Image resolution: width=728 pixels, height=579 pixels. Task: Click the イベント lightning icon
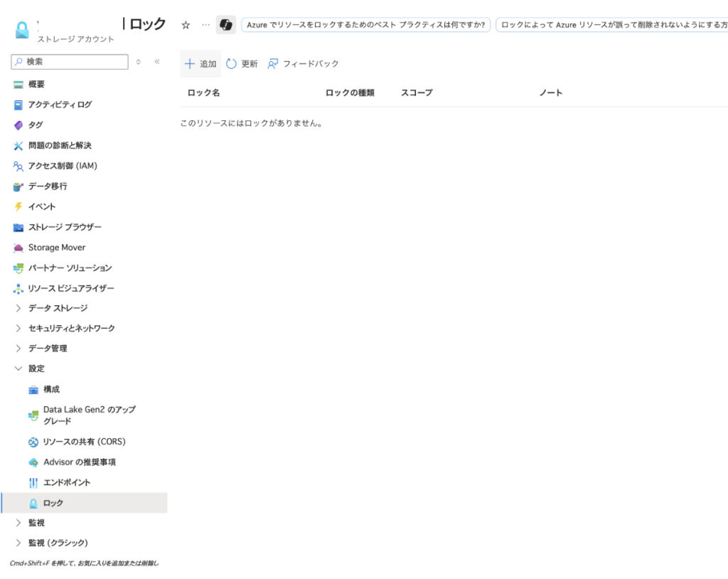click(x=18, y=207)
